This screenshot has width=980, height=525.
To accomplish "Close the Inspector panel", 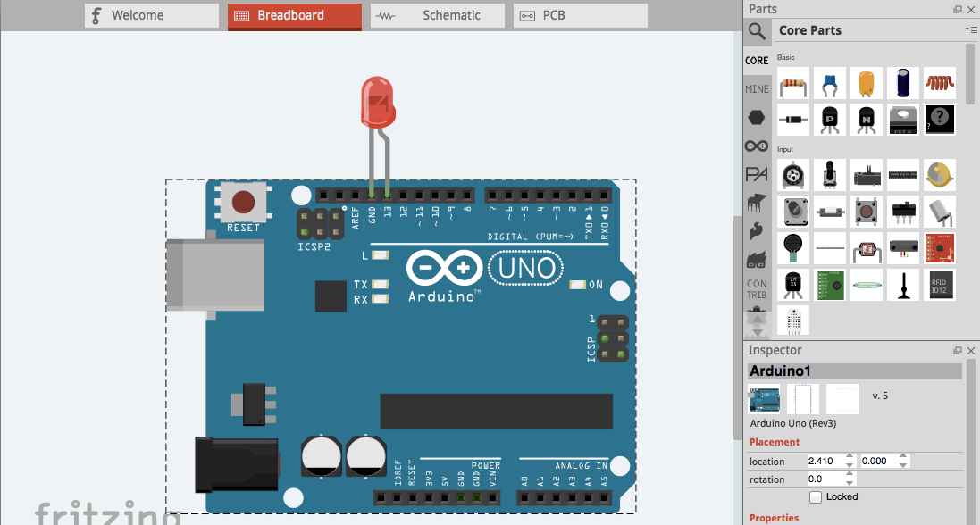I will [971, 351].
